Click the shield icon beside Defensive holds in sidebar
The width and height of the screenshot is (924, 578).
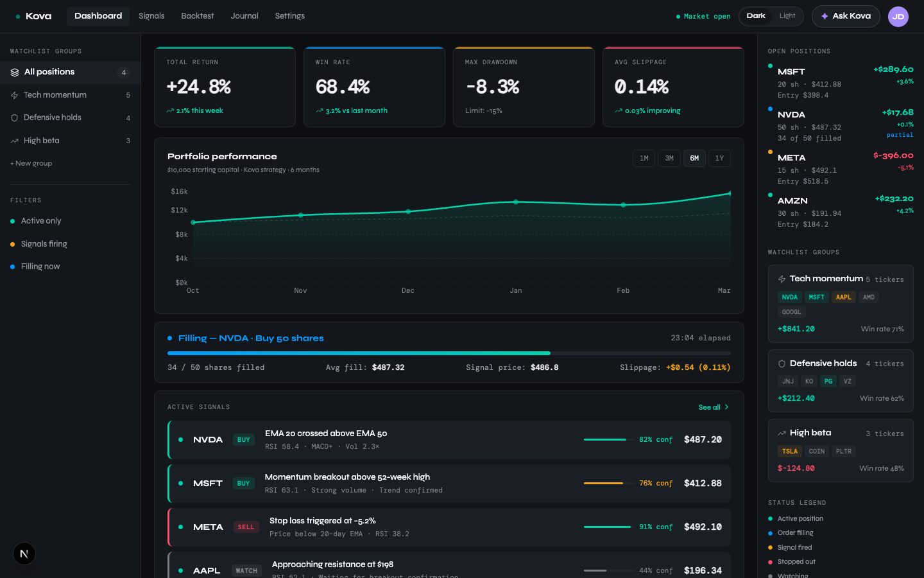(x=14, y=118)
